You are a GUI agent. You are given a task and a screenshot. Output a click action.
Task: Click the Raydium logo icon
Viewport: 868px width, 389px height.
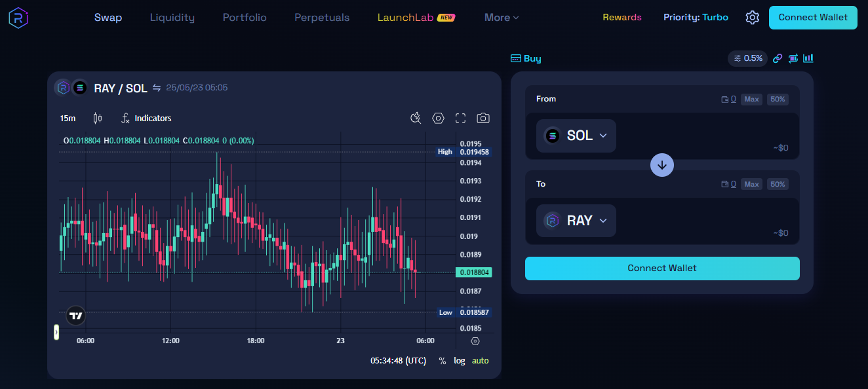(18, 18)
